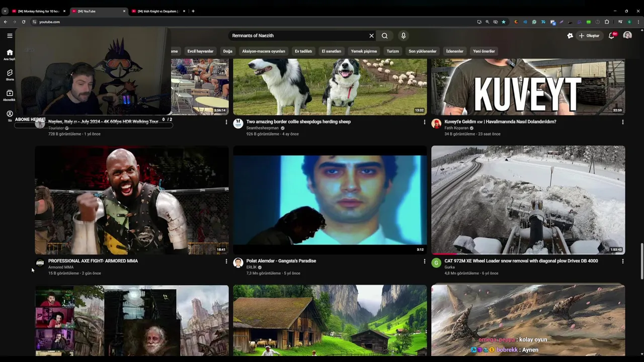
Task: Open PROFESSIONAL AXE FIGHT- ARMORED MMA title
Action: [93, 261]
